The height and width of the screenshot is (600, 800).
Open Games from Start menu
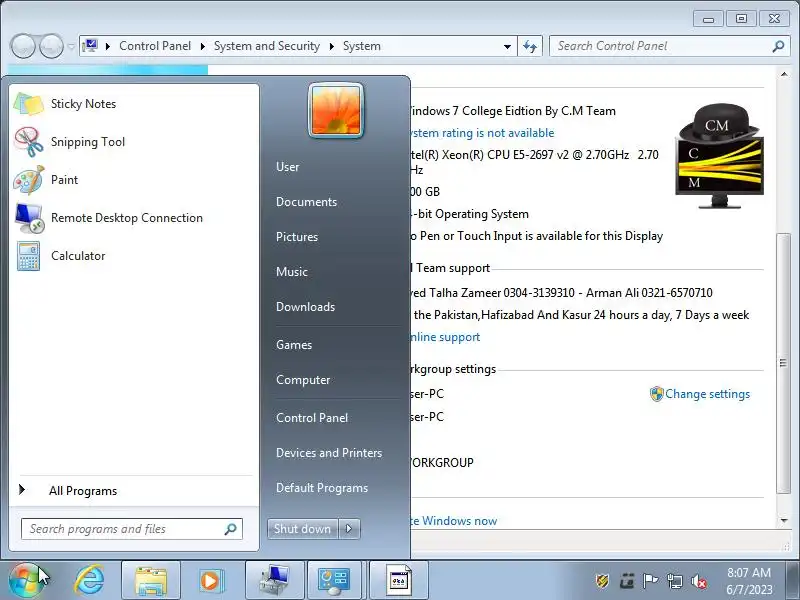[294, 345]
